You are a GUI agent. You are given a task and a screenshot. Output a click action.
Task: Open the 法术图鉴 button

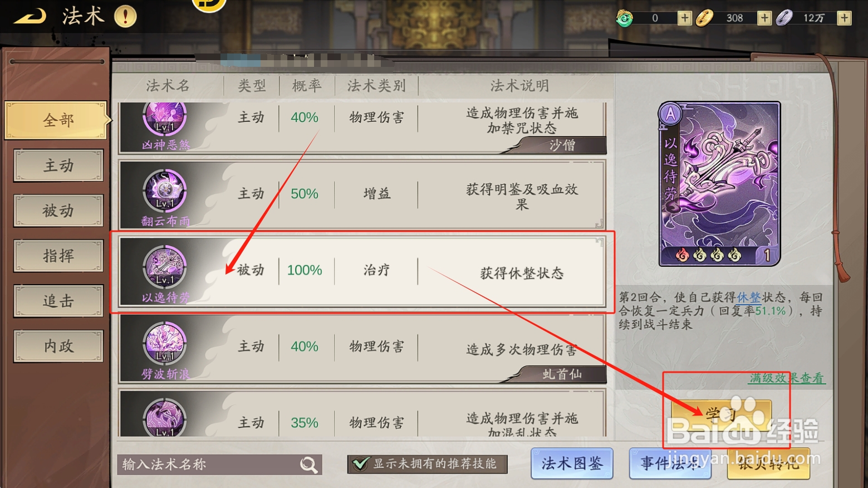[572, 463]
